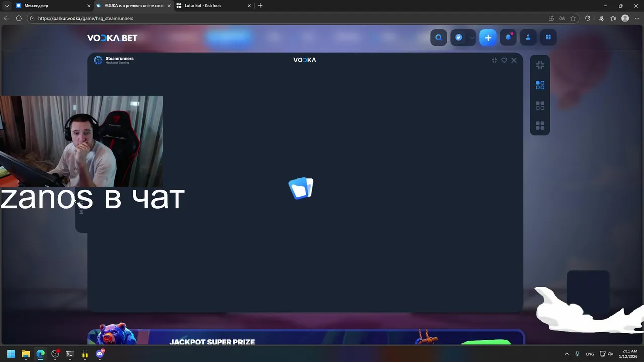Open the tab actions dropdown menu
The image size is (644, 362).
click(7, 6)
